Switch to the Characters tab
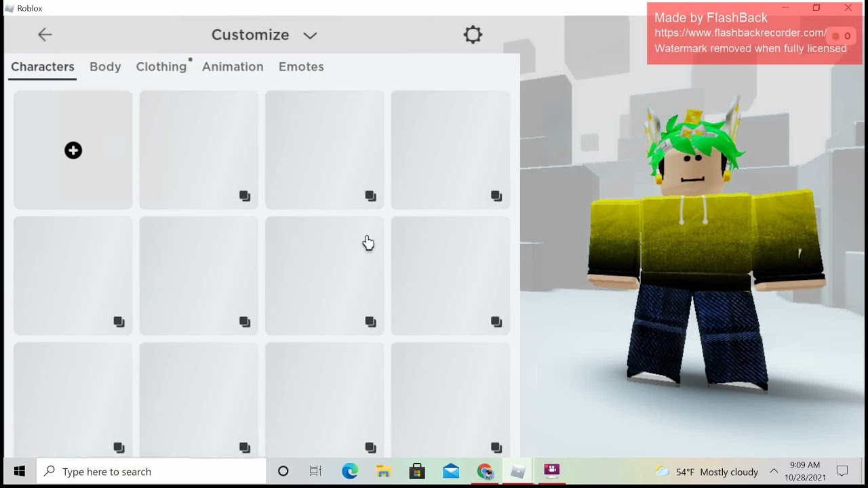868x488 pixels. coord(43,66)
